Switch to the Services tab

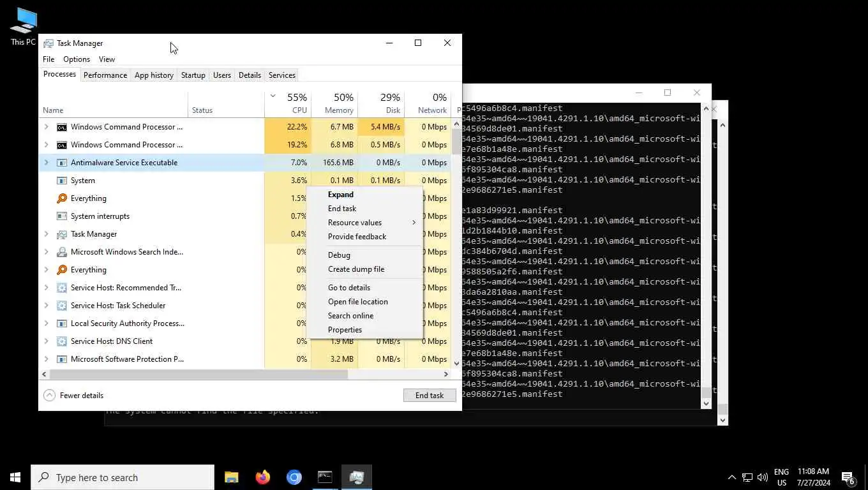point(282,75)
